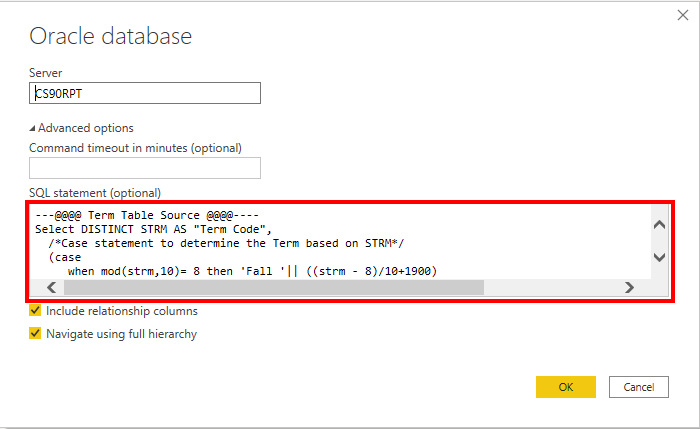
Task: Click the 'Server' field label
Action: 46,73
